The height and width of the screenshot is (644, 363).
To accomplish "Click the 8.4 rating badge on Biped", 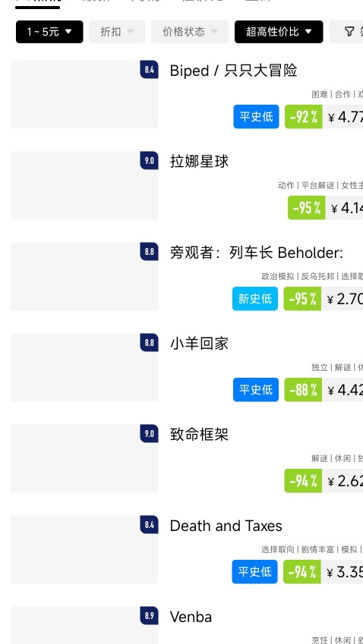I will click(150, 70).
